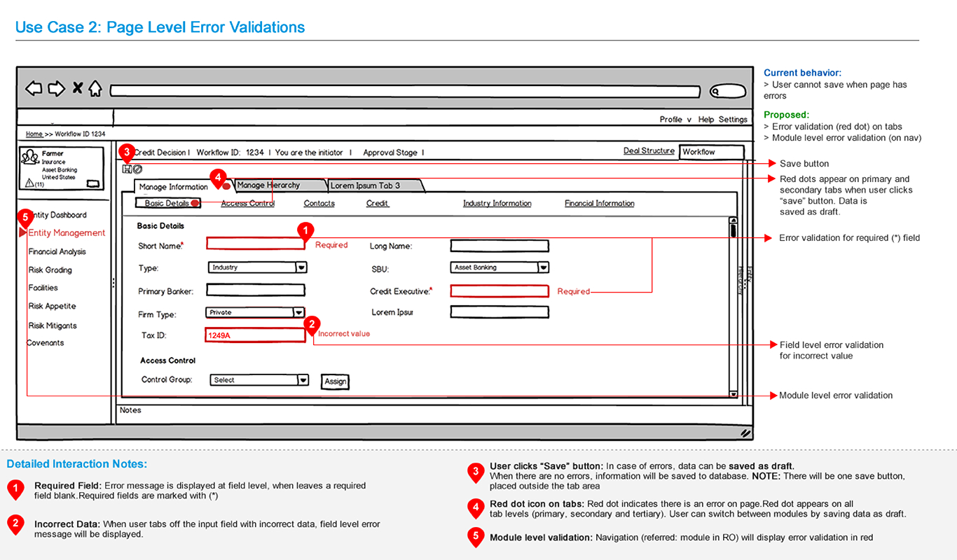Click the browser home icon
Viewport: 957px width, 560px height.
click(x=95, y=89)
